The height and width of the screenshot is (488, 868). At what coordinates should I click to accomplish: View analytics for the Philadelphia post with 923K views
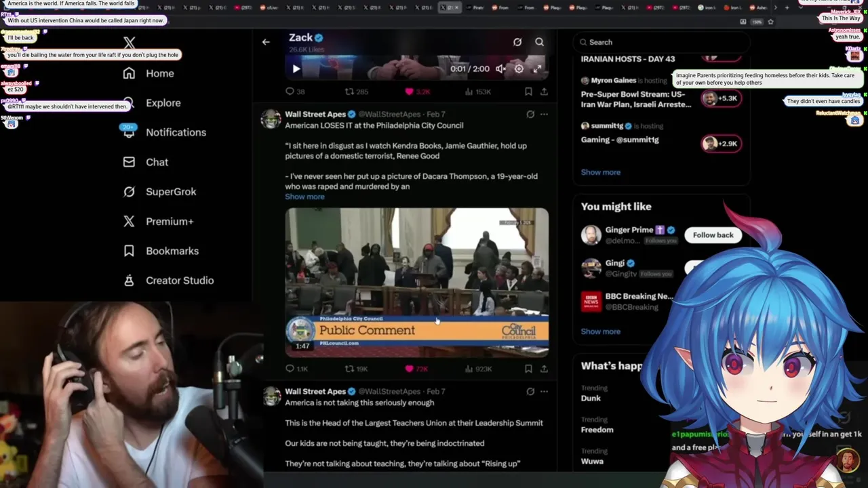(478, 369)
